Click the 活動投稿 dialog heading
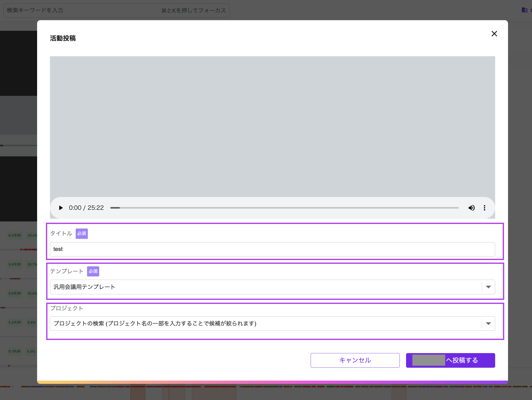This screenshot has width=532, height=400. click(x=63, y=38)
